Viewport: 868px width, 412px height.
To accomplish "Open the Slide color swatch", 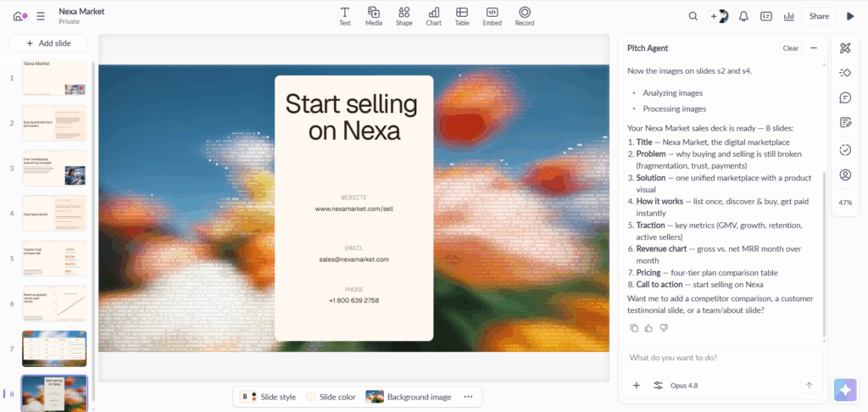I will click(331, 397).
